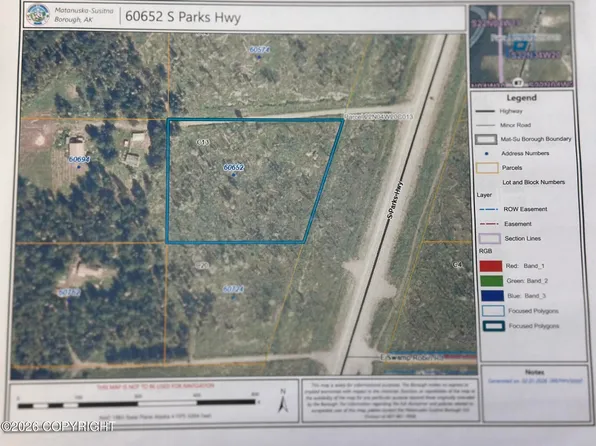The height and width of the screenshot is (446, 596).
Task: Click the C4 lot label east of highway
Action: 457,265
